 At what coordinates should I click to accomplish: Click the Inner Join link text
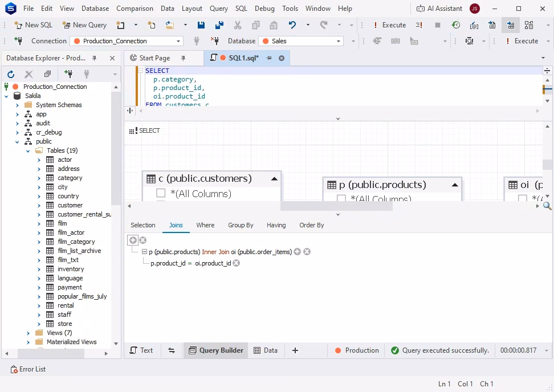215,252
